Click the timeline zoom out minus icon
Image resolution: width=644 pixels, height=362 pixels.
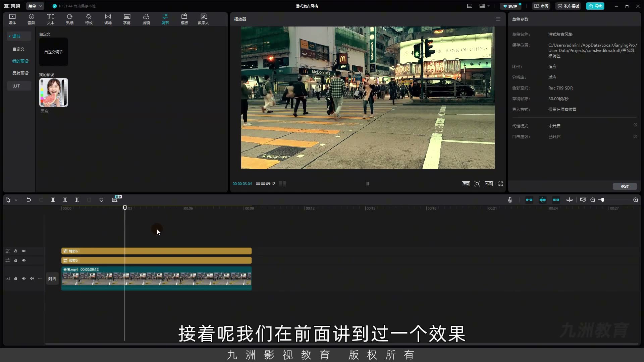593,200
